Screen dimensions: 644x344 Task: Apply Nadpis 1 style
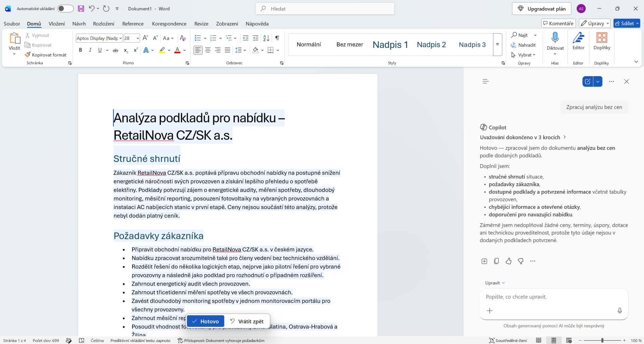[390, 44]
